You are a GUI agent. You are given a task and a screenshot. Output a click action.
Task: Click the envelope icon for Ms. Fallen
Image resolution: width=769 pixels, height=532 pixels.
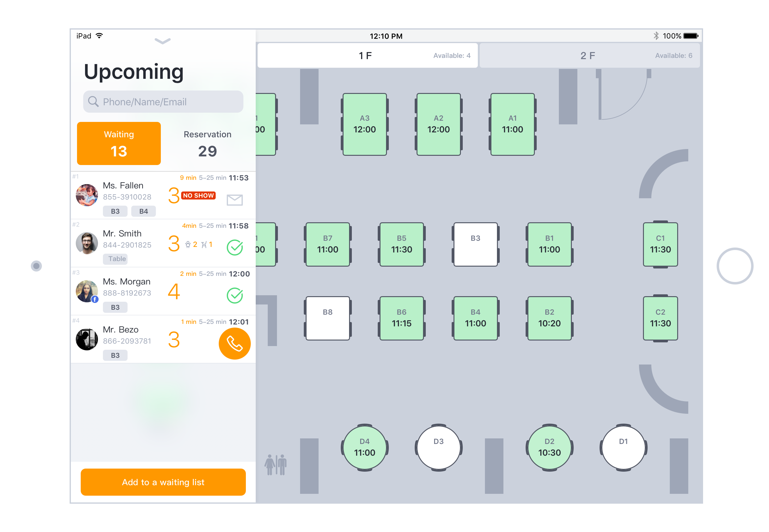pyautogui.click(x=234, y=200)
